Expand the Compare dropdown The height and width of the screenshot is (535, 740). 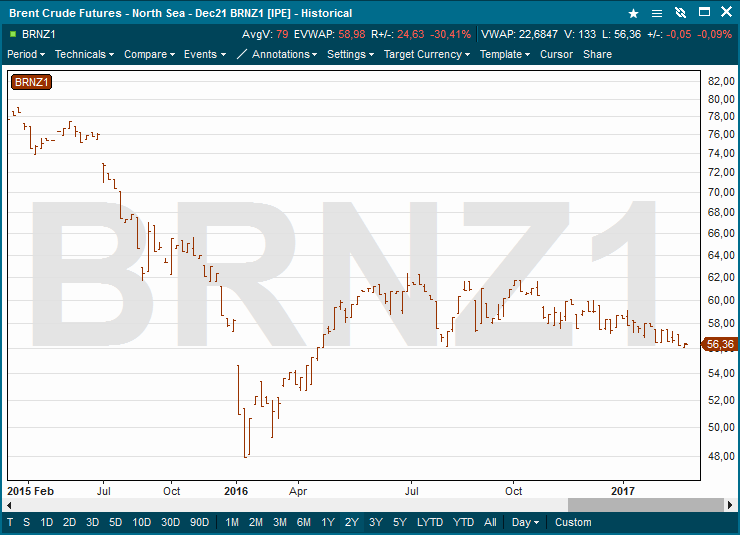(149, 54)
